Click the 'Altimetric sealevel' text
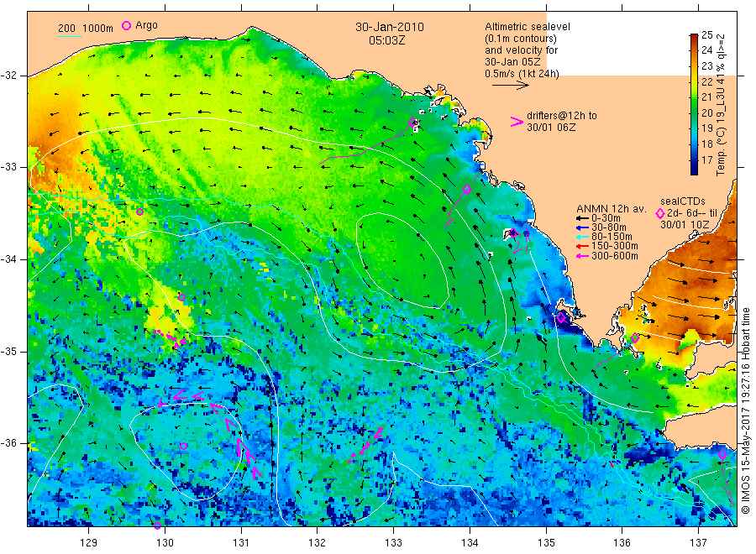756x554 pixels. [528, 27]
